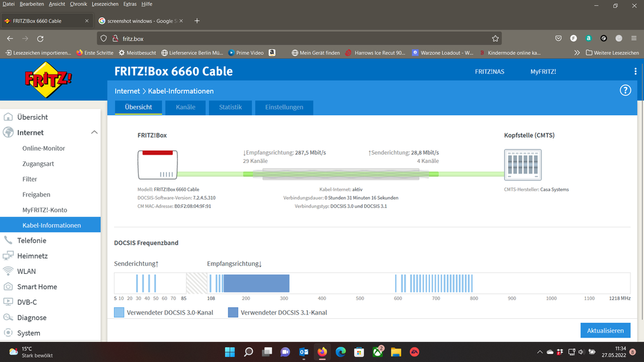This screenshot has width=644, height=362.
Task: Open FRITZ!NAS link
Action: tap(489, 71)
